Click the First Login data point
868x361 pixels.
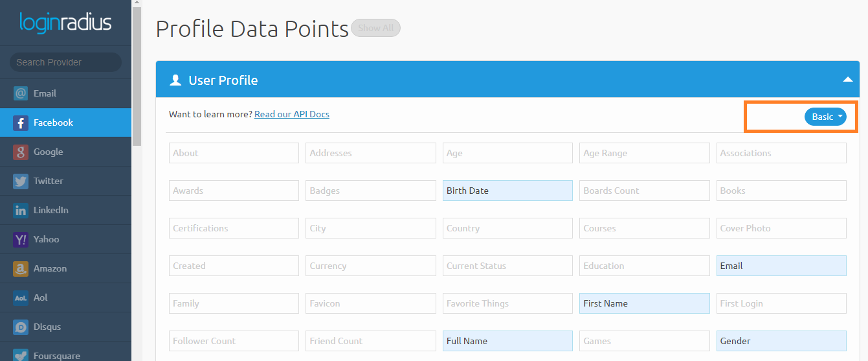(781, 303)
